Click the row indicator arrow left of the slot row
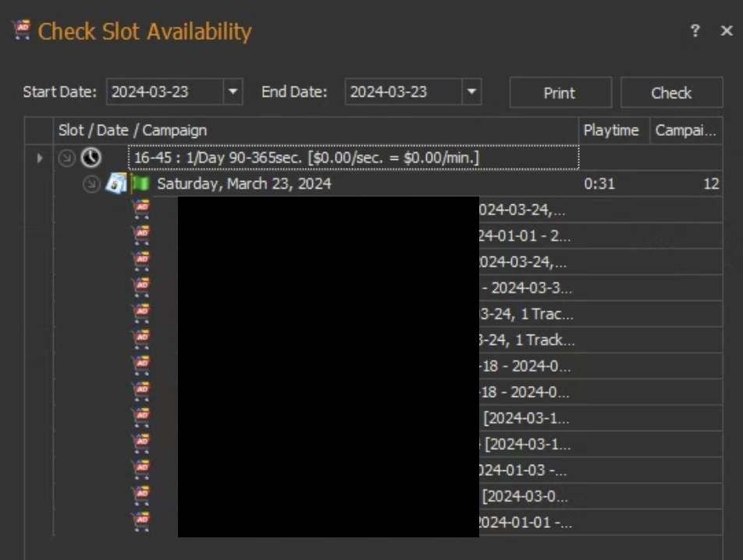This screenshot has width=743, height=560. pyautogui.click(x=40, y=158)
